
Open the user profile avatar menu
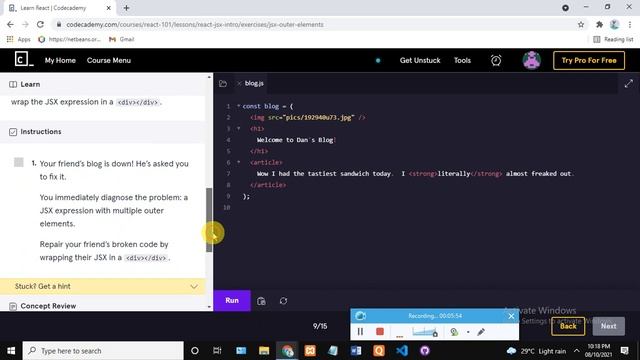click(531, 60)
